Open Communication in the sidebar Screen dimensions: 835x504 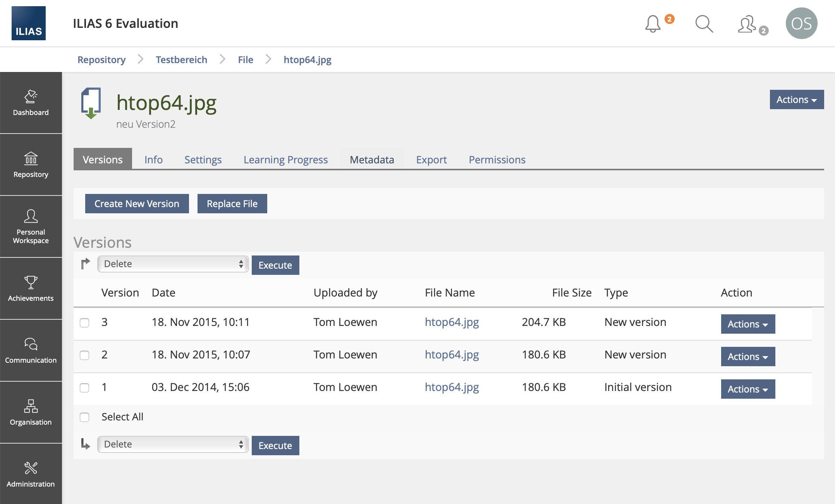31,351
